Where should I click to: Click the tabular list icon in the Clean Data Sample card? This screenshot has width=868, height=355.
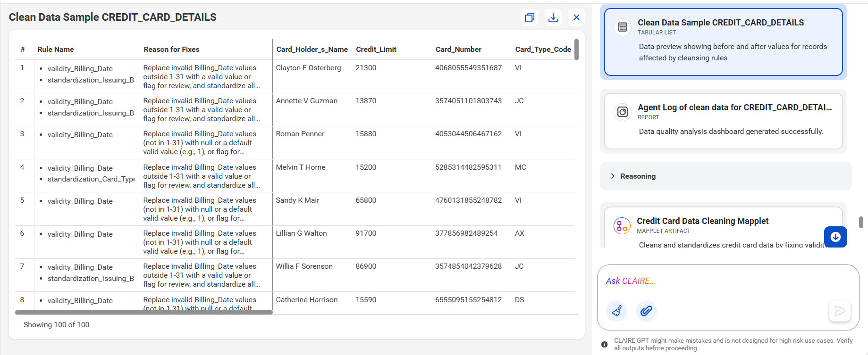(x=623, y=27)
